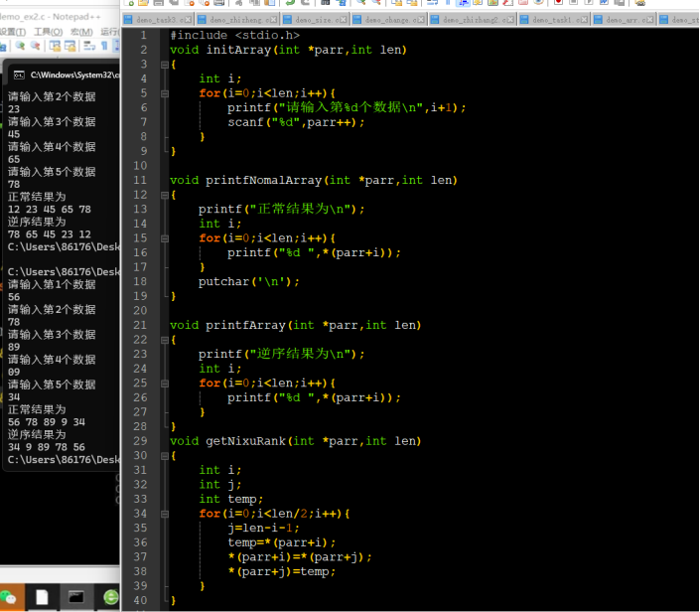
Task: Click the file icon on demo_zhizheng.c tab
Action: [x=202, y=20]
